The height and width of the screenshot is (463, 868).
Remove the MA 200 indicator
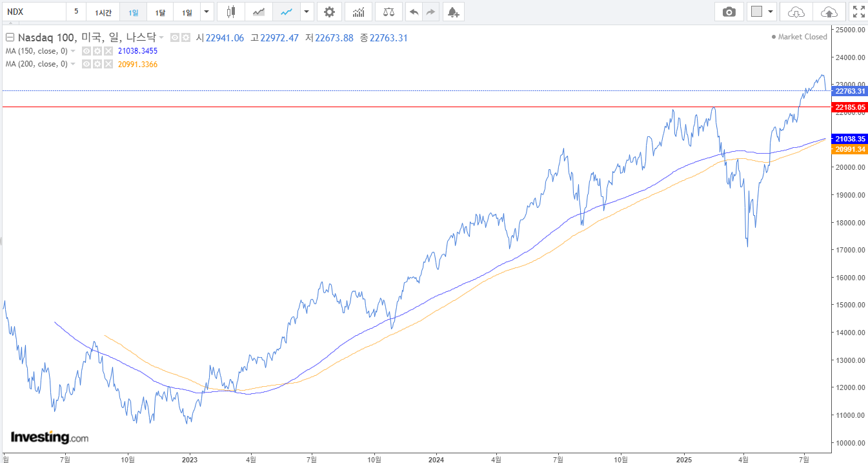click(x=108, y=64)
